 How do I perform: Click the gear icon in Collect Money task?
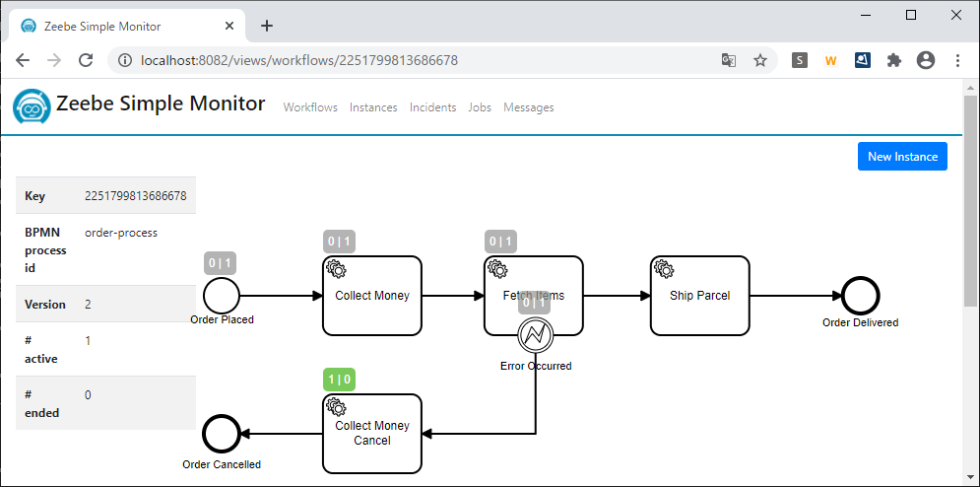click(336, 269)
